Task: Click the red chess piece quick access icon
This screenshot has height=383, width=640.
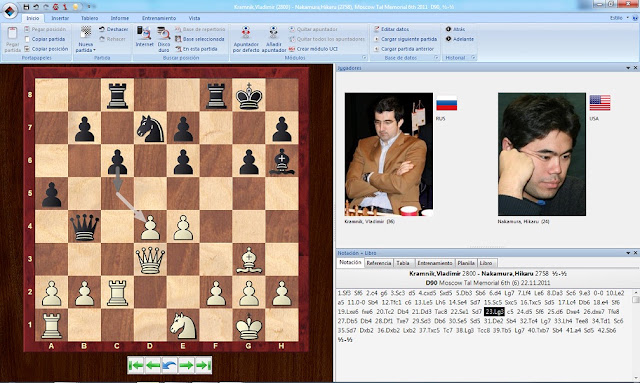Action: pos(65,7)
